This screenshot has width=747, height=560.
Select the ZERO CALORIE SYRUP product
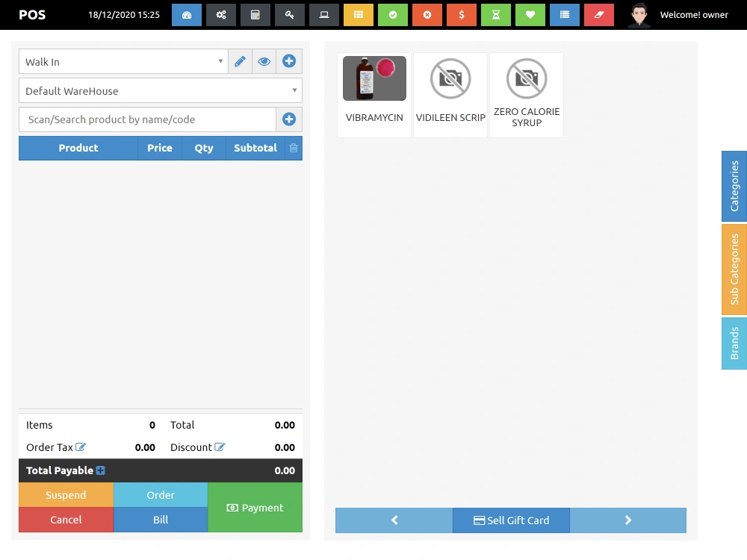[x=527, y=96]
